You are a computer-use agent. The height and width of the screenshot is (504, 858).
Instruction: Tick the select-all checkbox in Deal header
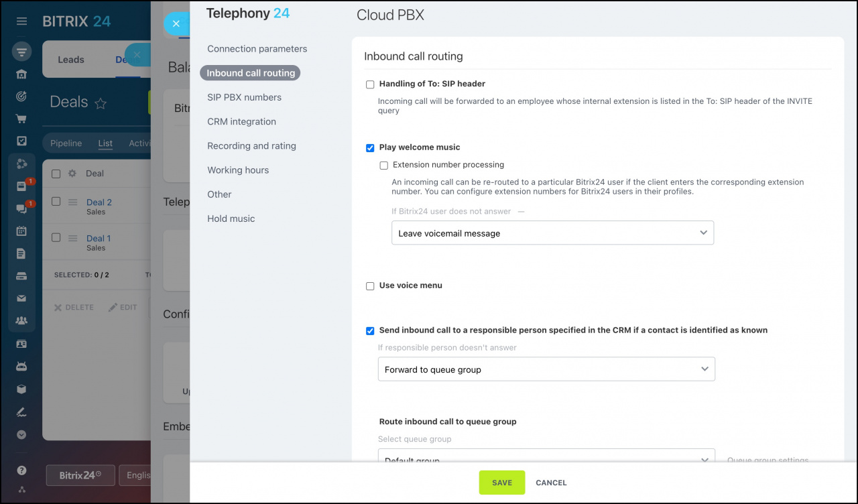click(x=56, y=174)
